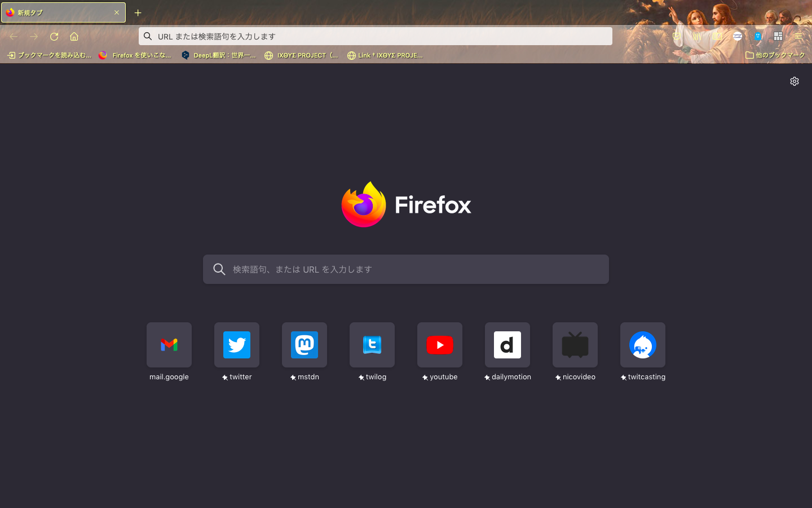Click the ブックマークを読み込む bookmark
This screenshot has width=812, height=508.
(x=49, y=55)
